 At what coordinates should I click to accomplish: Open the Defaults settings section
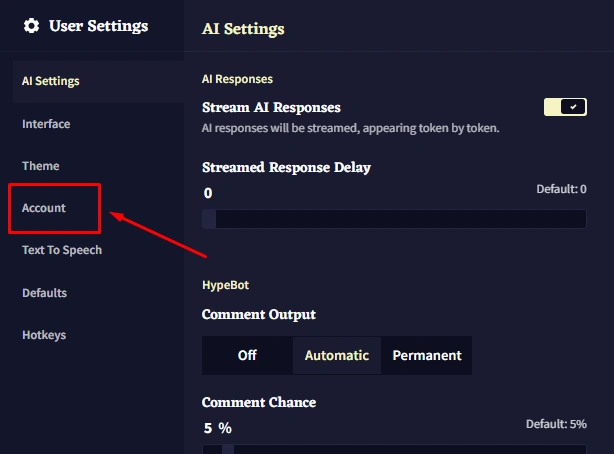point(45,293)
